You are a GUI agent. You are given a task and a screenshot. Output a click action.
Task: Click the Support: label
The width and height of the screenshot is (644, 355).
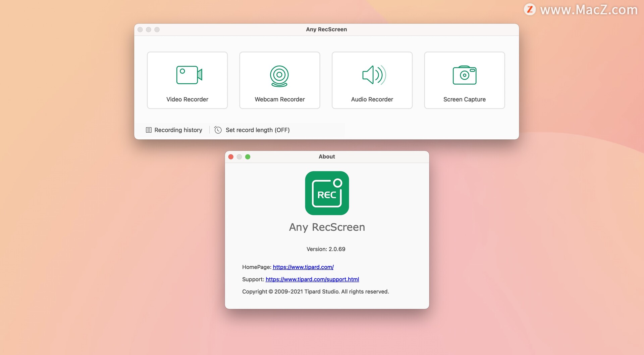click(253, 279)
